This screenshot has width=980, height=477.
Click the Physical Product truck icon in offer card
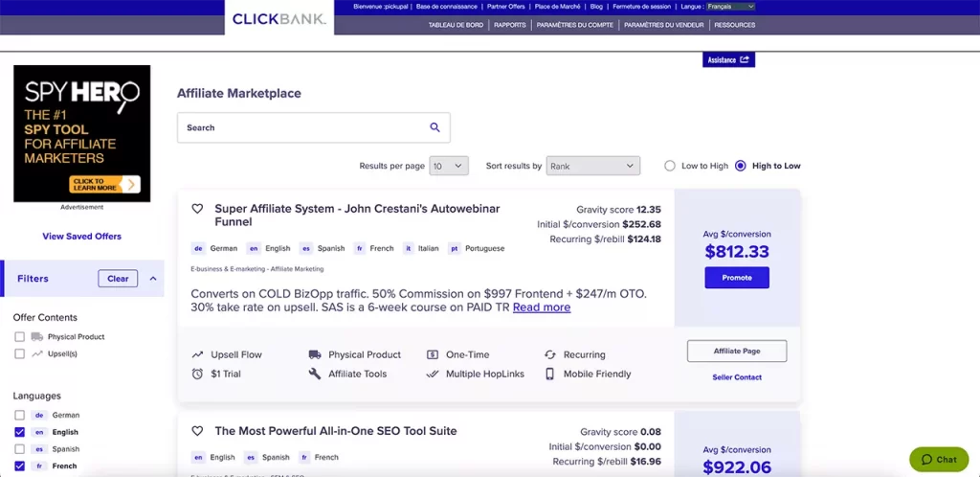click(315, 354)
